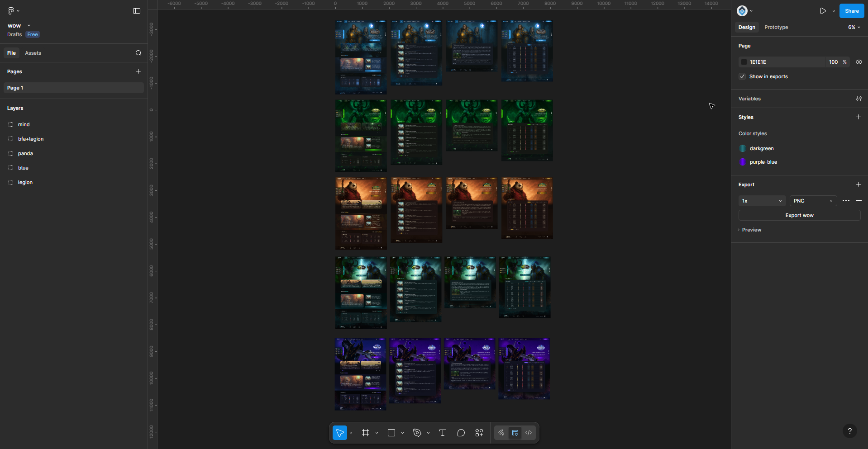Open export options with the three-dot icon
Image resolution: width=868 pixels, height=449 pixels.
pos(846,201)
